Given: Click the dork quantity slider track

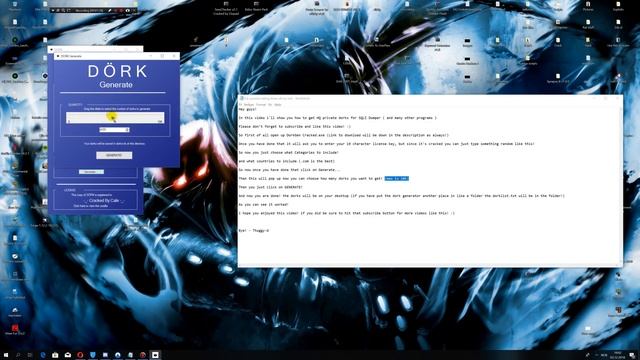Looking at the screenshot, I should (x=115, y=117).
